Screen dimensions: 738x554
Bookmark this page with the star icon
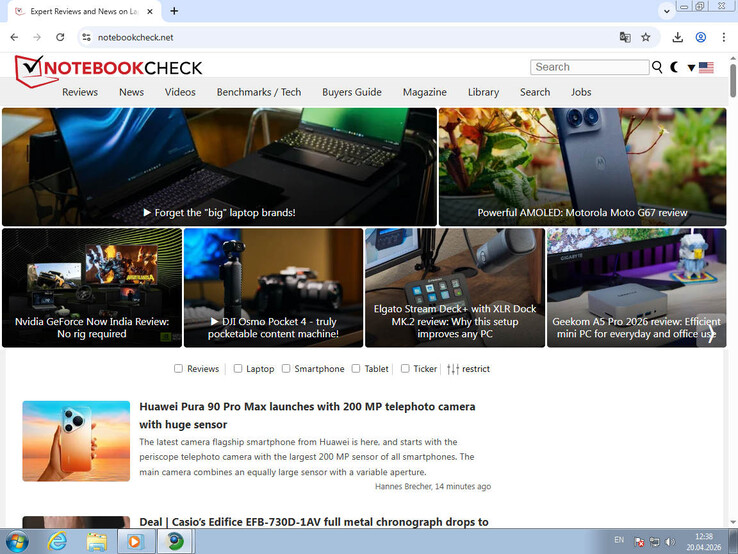[x=646, y=37]
